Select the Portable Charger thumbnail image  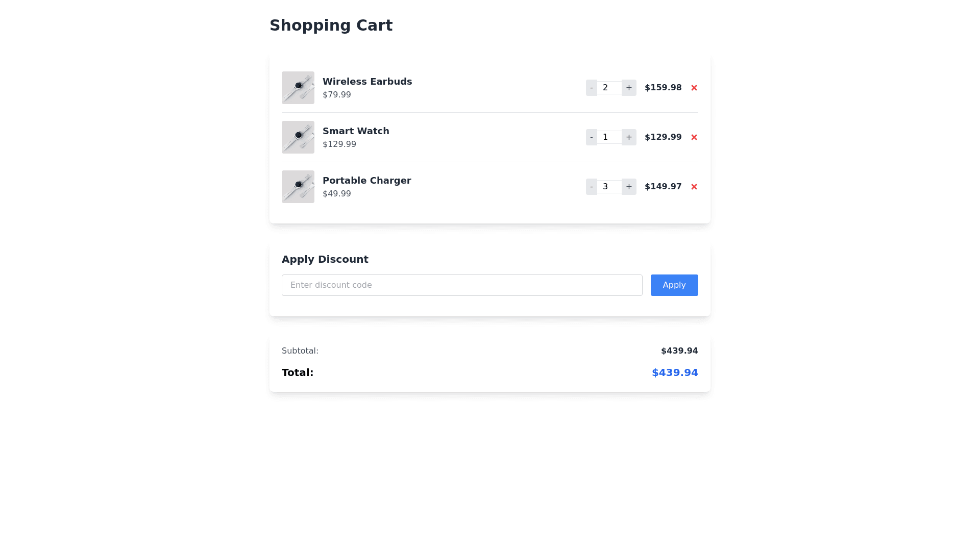click(x=298, y=187)
